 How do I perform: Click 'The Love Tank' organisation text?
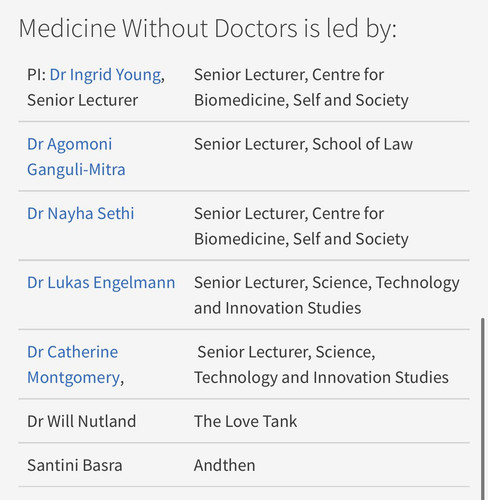coord(245,421)
